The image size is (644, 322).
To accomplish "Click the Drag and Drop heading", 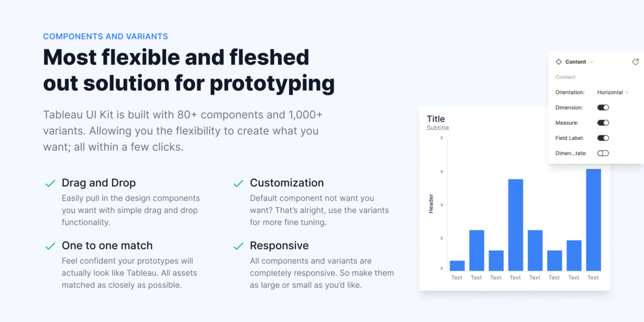I will (99, 183).
